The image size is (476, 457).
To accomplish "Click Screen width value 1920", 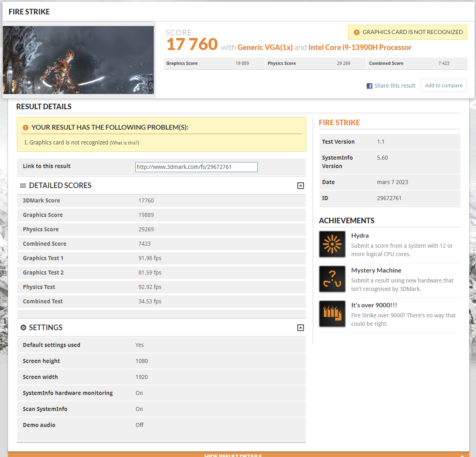I will (x=141, y=377).
